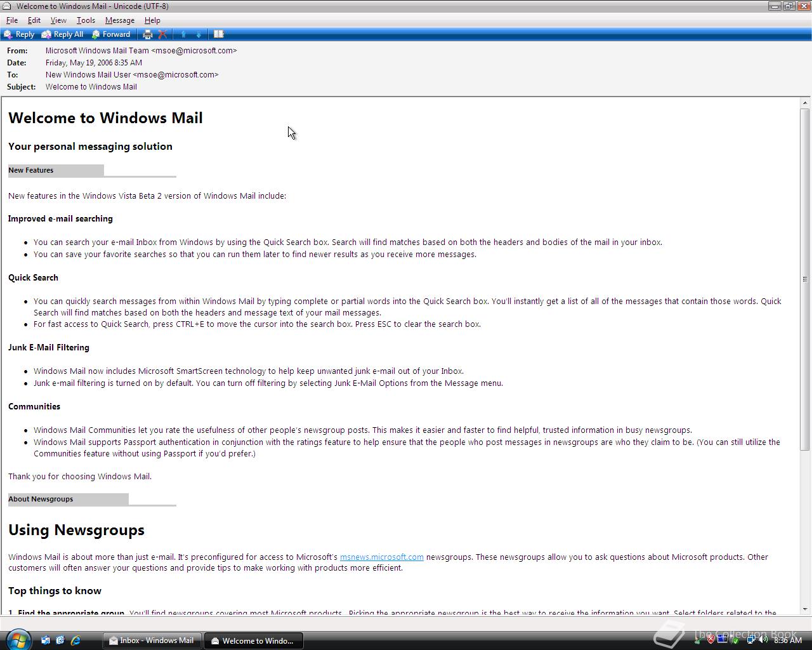Click the vertical scrollbar up arrow

pos(805,103)
